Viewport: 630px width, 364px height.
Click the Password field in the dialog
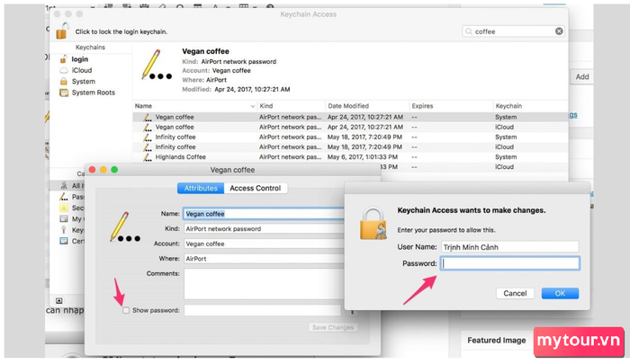pyautogui.click(x=510, y=263)
